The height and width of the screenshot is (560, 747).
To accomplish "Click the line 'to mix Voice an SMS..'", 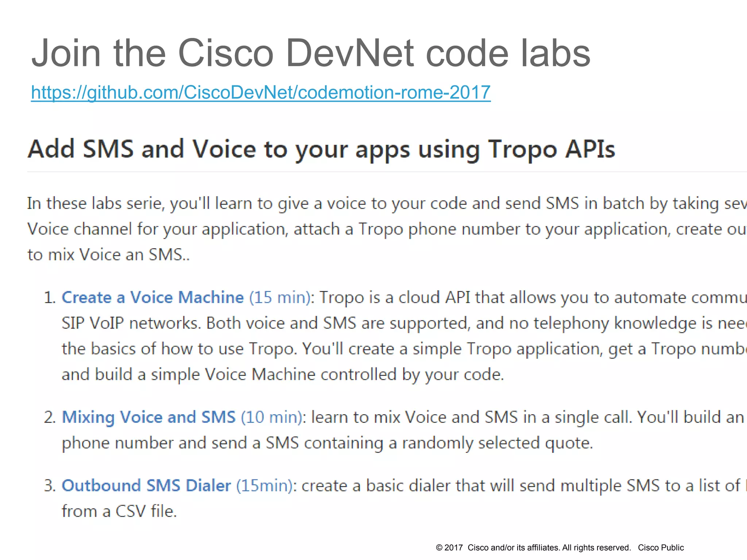I will (109, 254).
